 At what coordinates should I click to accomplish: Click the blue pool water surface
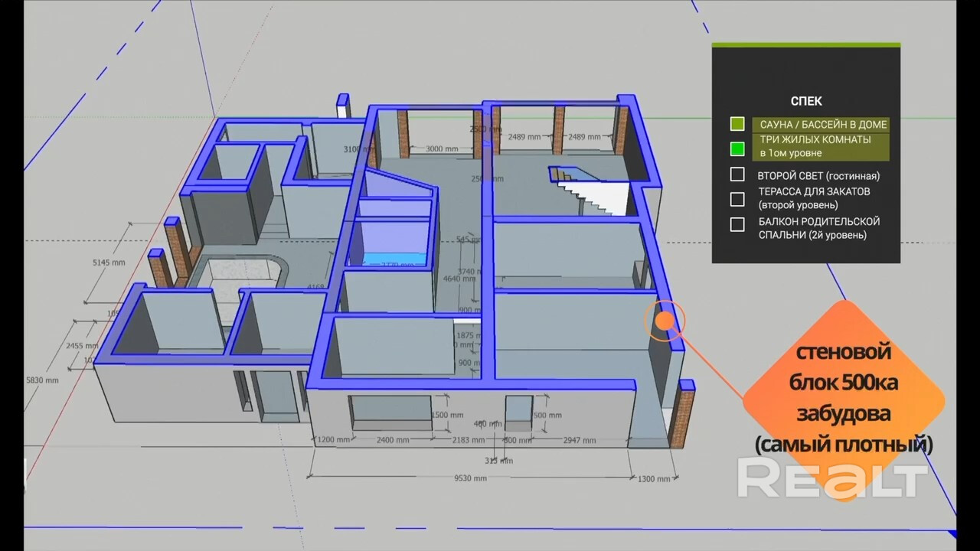(394, 258)
